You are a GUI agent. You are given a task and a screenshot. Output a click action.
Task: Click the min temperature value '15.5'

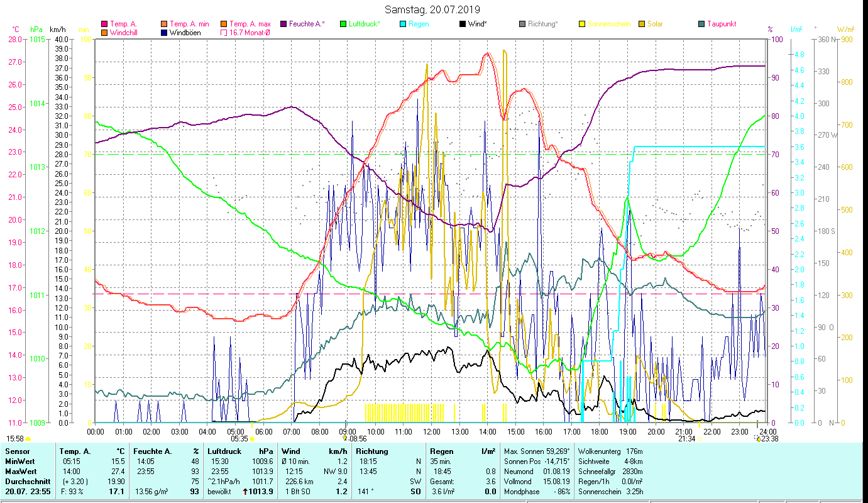click(119, 462)
